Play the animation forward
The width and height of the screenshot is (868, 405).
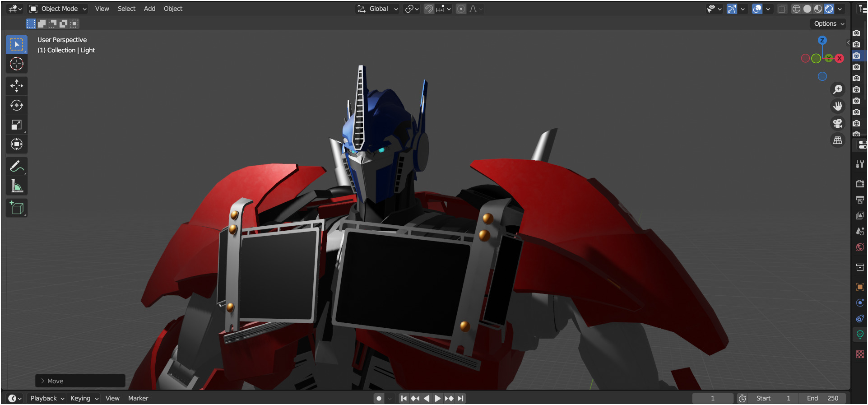point(437,398)
